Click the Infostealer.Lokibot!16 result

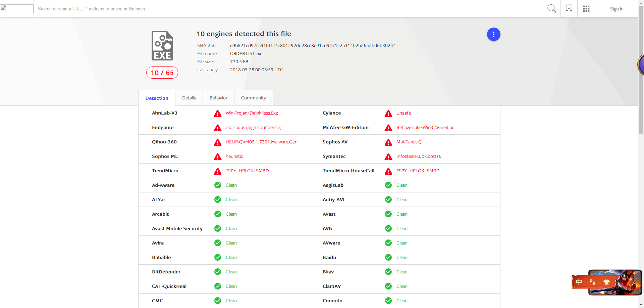419,156
